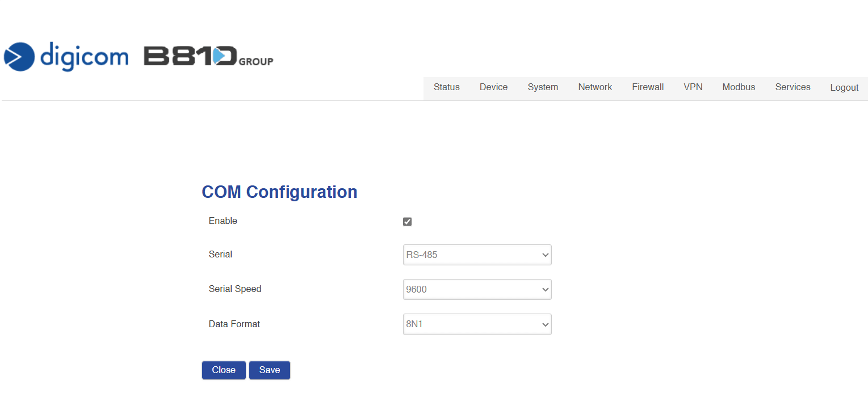Open the Services menu
Screen dimensions: 868x402
[x=792, y=87]
